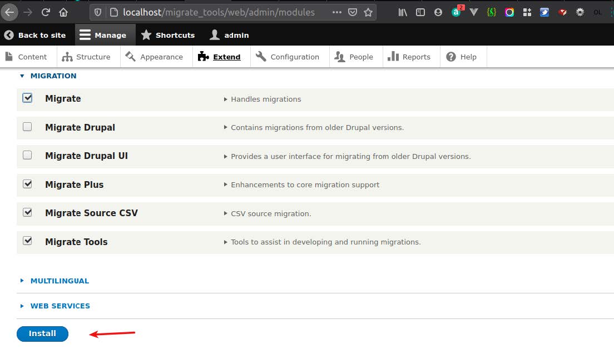Click the Install button
614x364 pixels.
click(x=42, y=334)
